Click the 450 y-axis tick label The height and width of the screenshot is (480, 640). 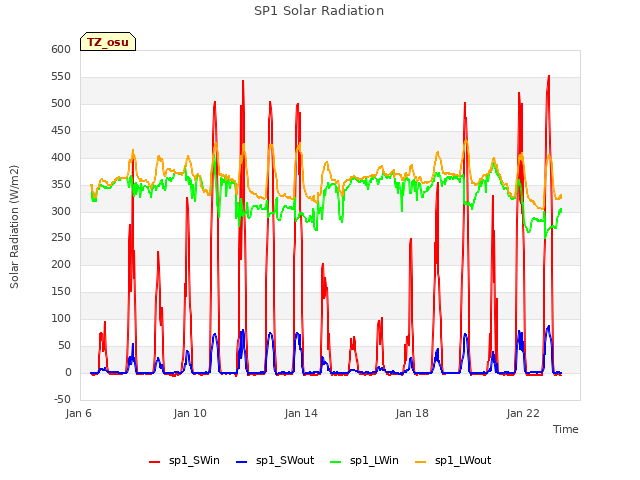coord(61,130)
